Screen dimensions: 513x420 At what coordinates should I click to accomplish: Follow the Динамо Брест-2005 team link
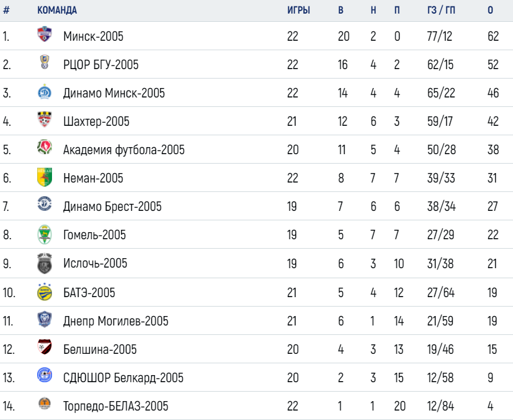112,207
